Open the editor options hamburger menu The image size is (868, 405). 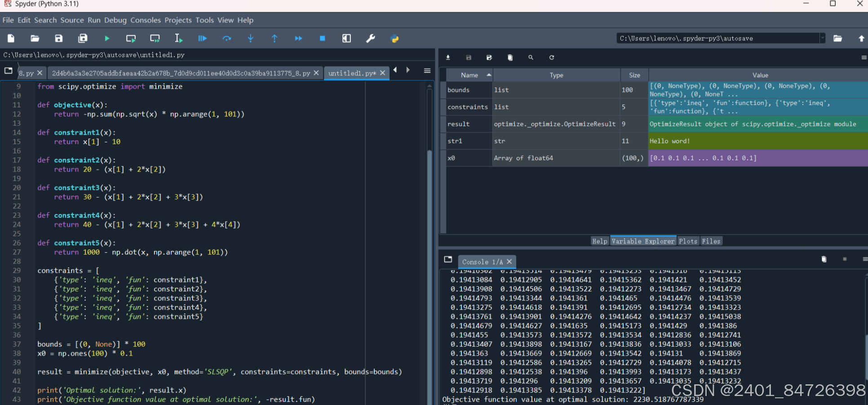coord(427,70)
